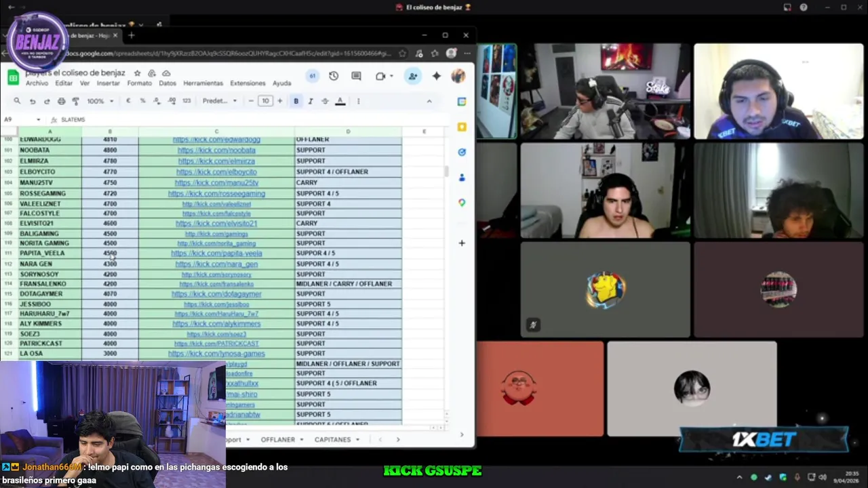The image size is (868, 488).
Task: Start a Meet call camera icon
Action: click(380, 76)
